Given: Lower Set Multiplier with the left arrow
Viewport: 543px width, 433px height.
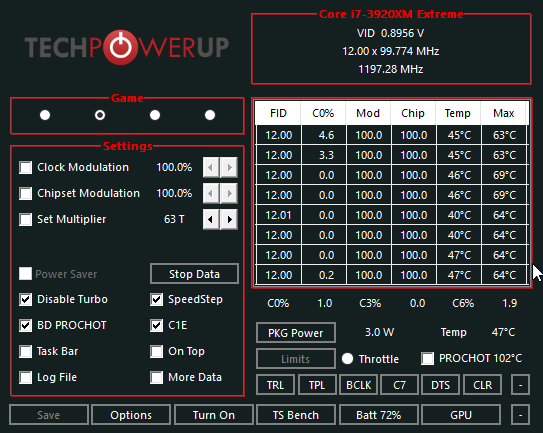Looking at the screenshot, I should pyautogui.click(x=211, y=219).
